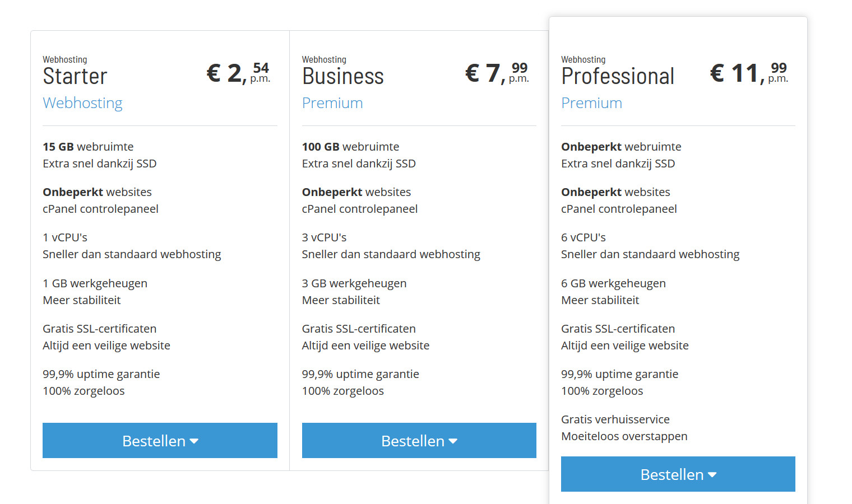Click the € 7,99 p.m. price

coord(497,73)
